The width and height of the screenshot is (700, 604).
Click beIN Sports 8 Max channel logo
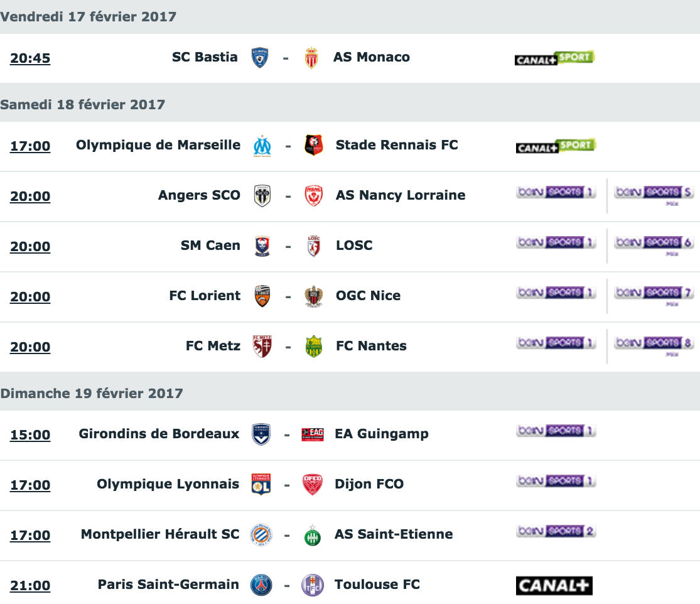[x=654, y=347]
